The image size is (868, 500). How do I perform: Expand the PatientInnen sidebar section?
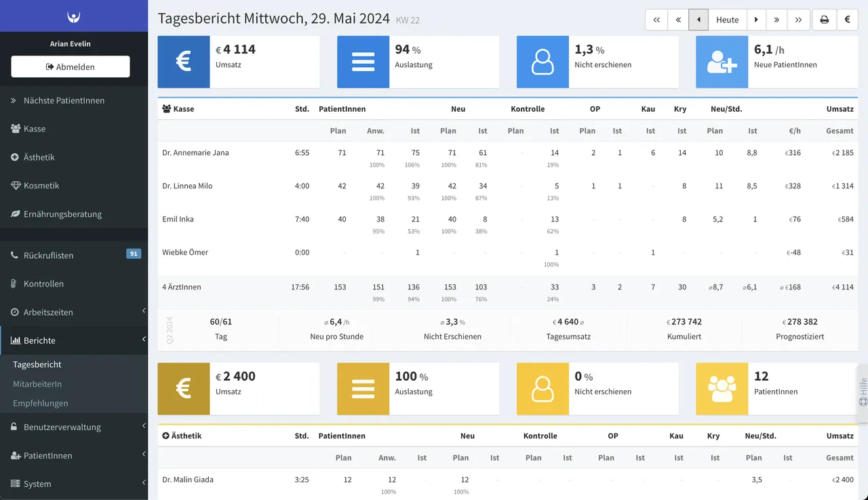point(74,456)
